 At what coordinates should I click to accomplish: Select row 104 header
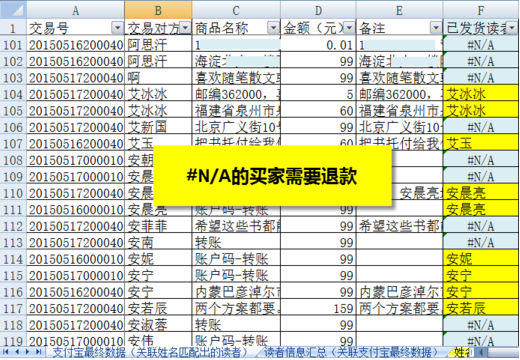click(13, 94)
